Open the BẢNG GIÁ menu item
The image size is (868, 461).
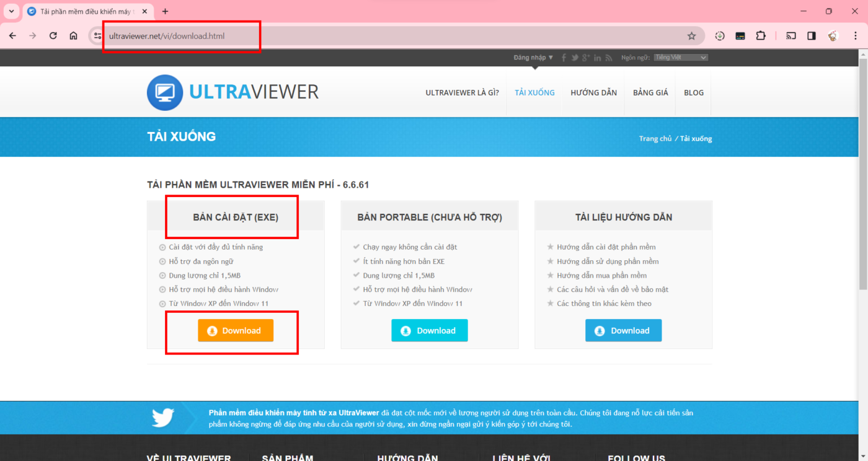[x=650, y=93]
